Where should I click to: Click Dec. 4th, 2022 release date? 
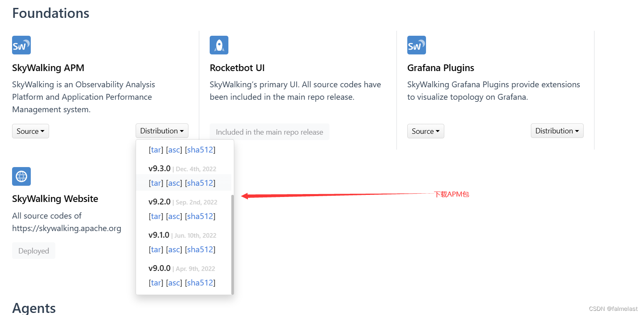[x=196, y=169]
